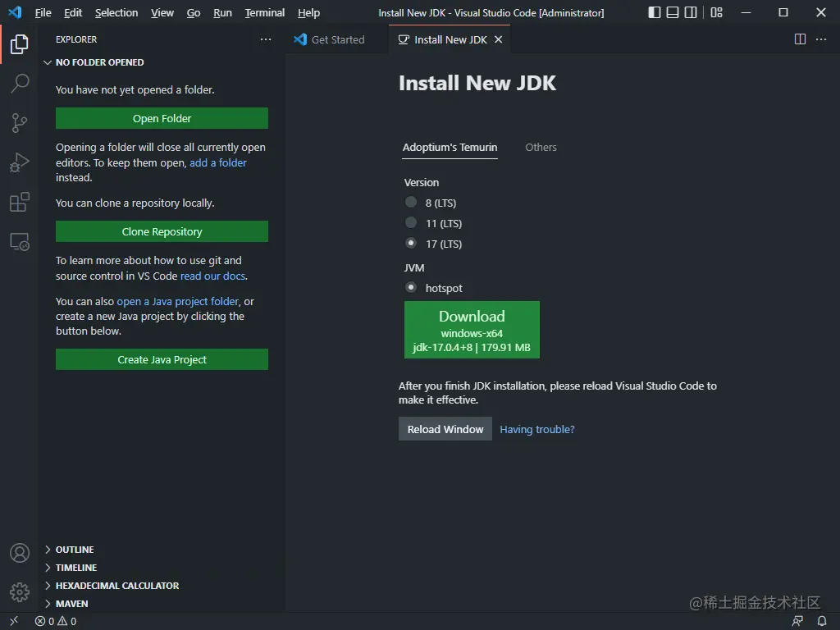This screenshot has height=630, width=840.
Task: Open the Go menu
Action: (194, 12)
